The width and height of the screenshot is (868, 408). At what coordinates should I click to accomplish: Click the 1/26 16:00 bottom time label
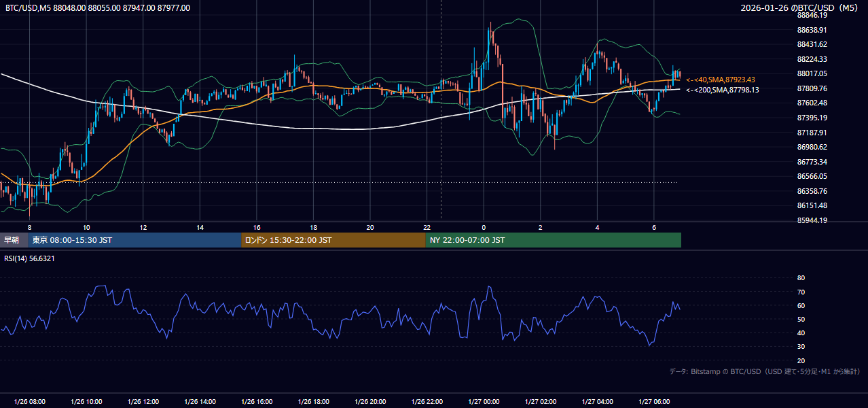[256, 402]
